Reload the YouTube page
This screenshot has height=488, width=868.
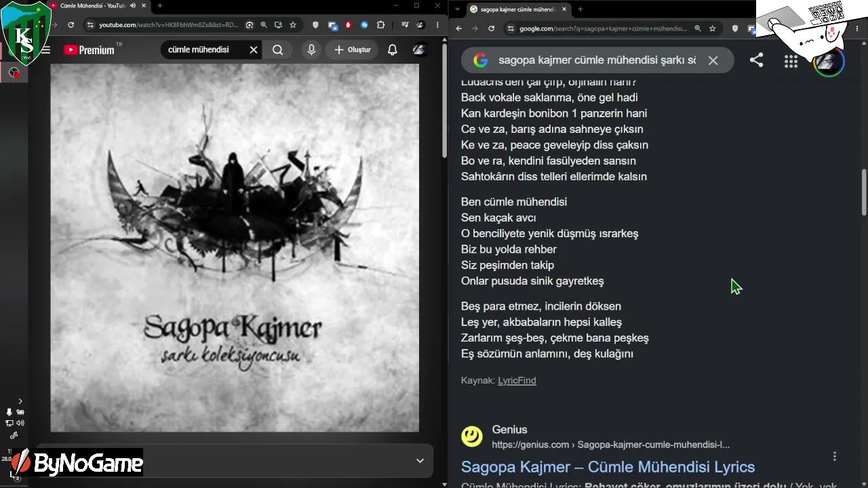click(71, 25)
